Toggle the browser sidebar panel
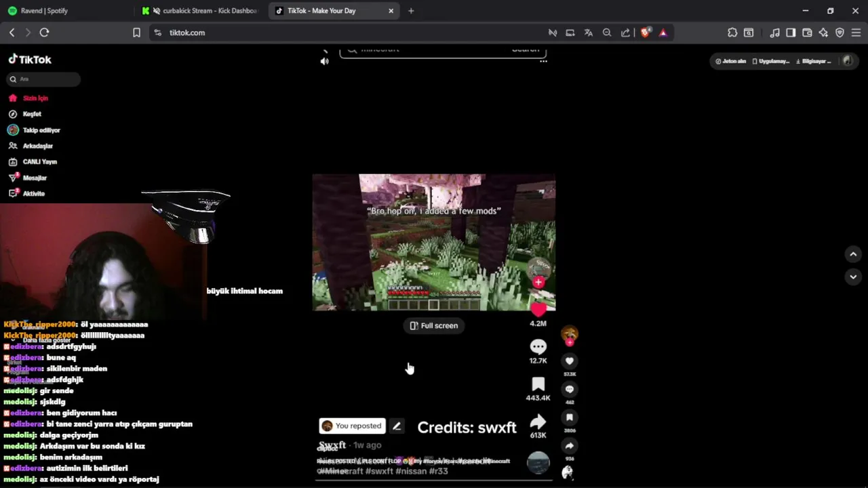 791,33
